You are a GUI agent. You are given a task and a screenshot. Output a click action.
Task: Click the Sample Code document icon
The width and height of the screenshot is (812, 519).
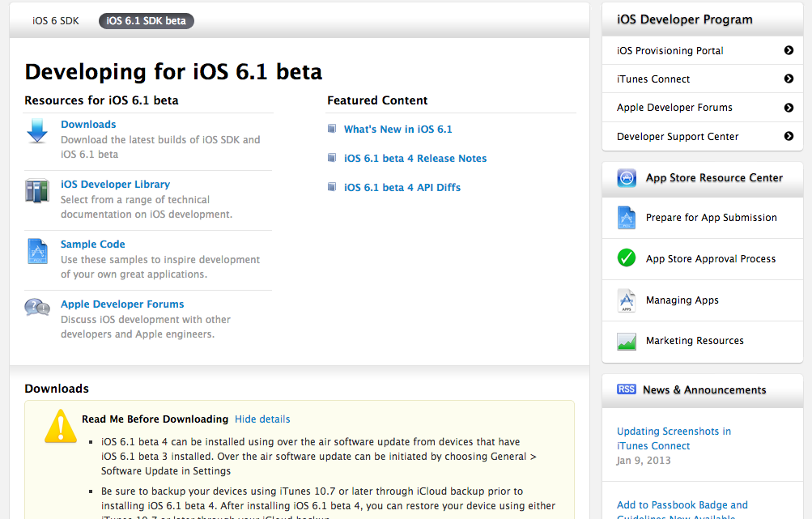coord(37,251)
